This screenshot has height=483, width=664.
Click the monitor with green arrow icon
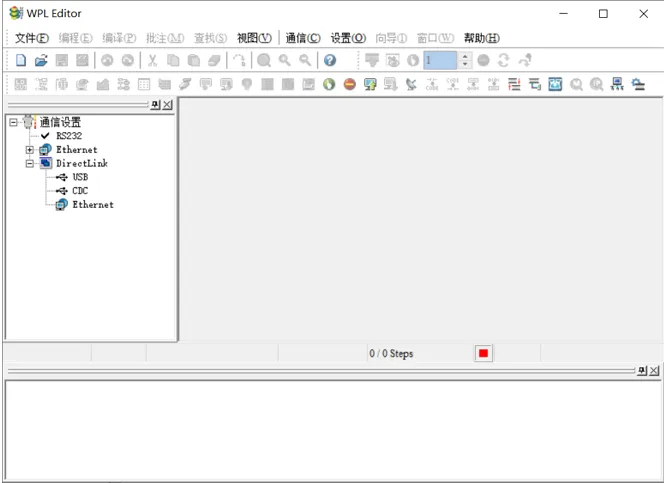point(370,84)
